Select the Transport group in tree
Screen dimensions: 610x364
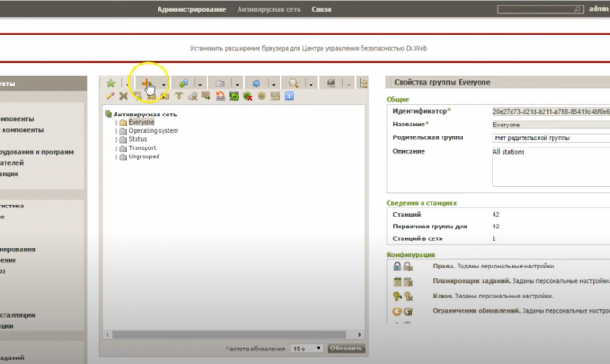point(142,147)
